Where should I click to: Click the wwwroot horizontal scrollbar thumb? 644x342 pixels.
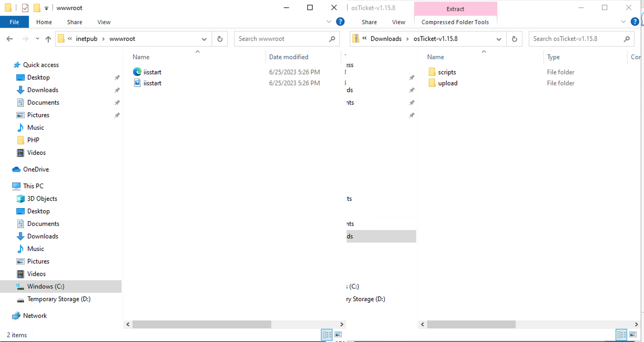pyautogui.click(x=202, y=324)
